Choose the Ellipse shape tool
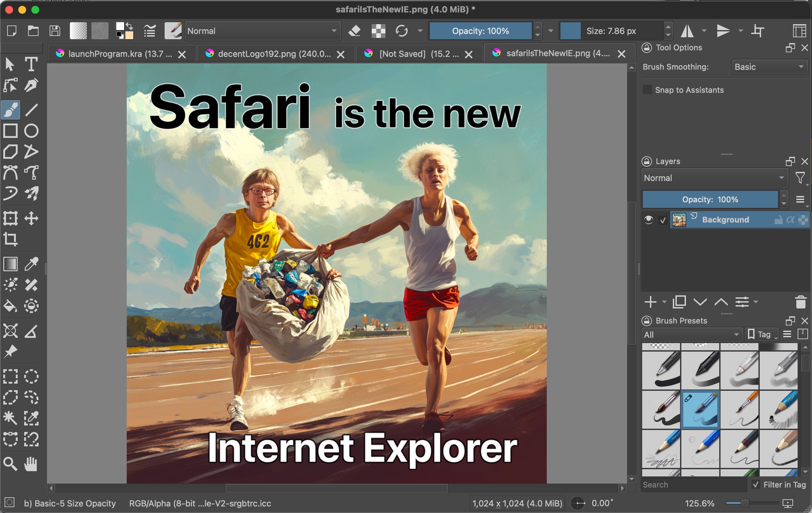The height and width of the screenshot is (513, 812). pyautogui.click(x=31, y=131)
